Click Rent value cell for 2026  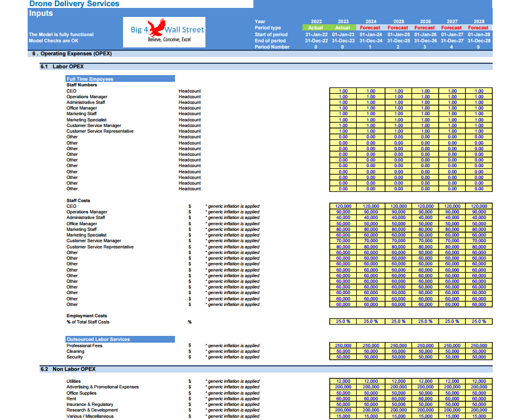[425, 399]
